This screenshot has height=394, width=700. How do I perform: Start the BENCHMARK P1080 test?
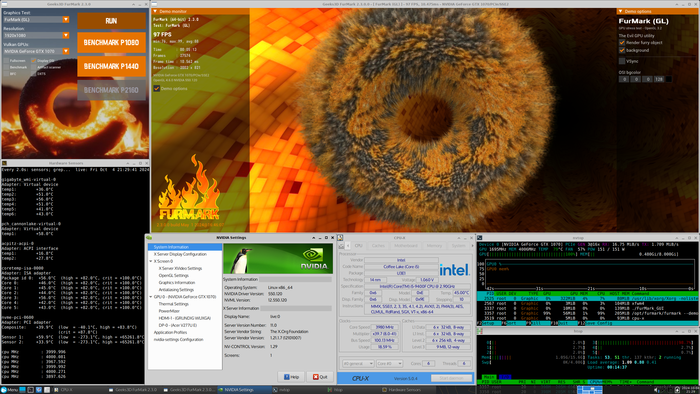tap(111, 42)
